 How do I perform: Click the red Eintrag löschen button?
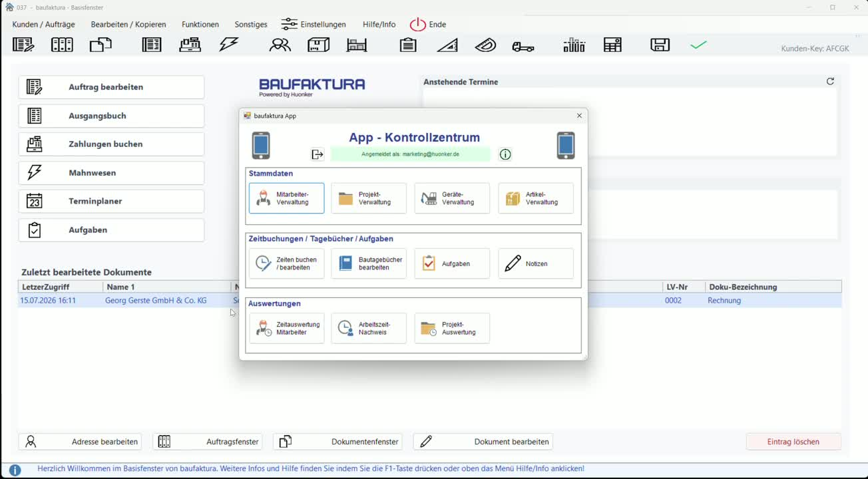793,442
